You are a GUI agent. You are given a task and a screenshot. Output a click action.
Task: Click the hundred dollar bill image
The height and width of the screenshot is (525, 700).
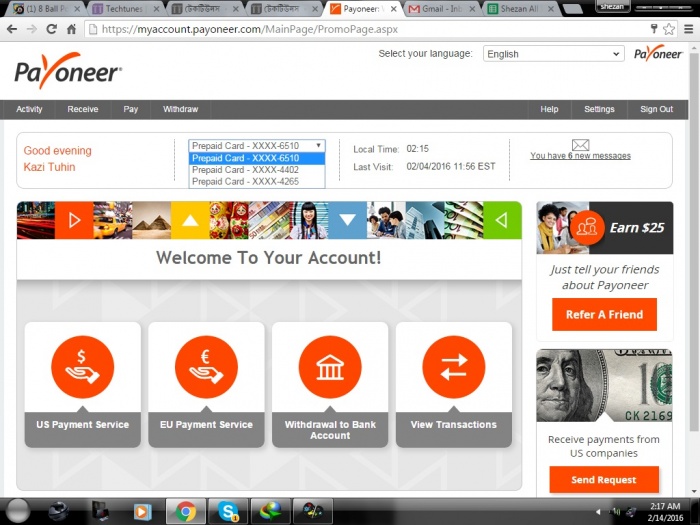(604, 386)
